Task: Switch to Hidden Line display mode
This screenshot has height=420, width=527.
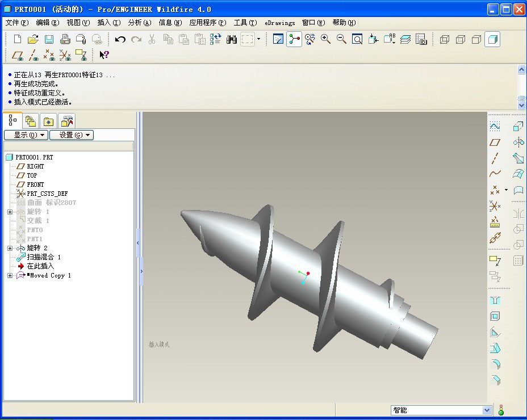Action: pyautogui.click(x=461, y=39)
